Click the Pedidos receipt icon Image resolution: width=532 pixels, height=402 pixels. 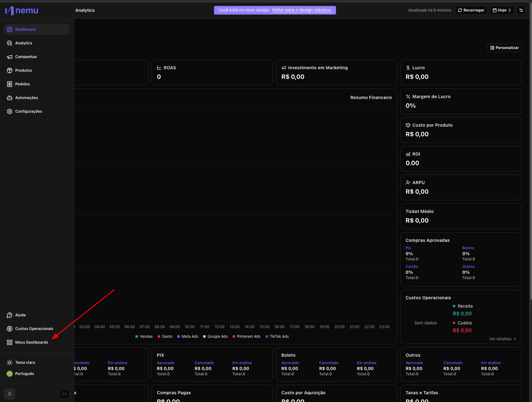click(x=10, y=84)
